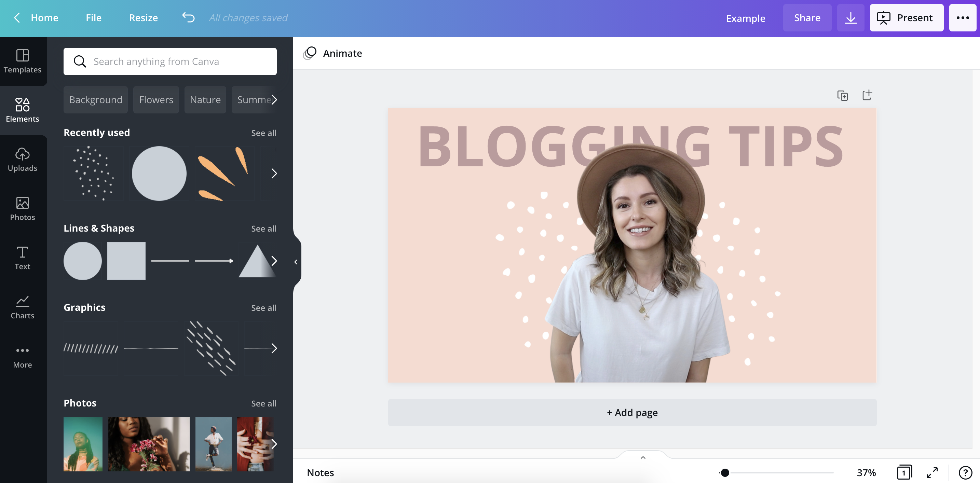Collapse the side panel with the handle
This screenshot has height=483, width=980.
point(296,262)
